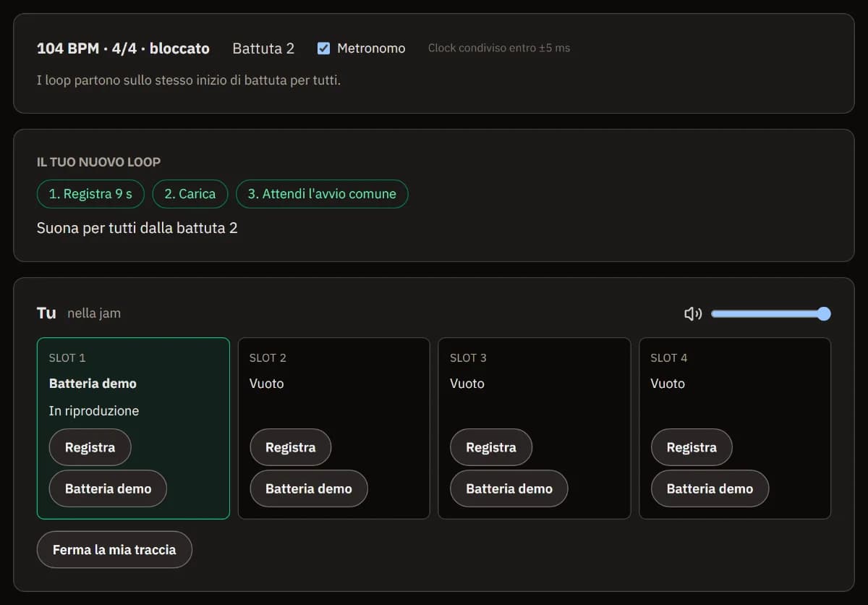Click the speaker volume icon
The height and width of the screenshot is (605, 868).
(x=693, y=313)
